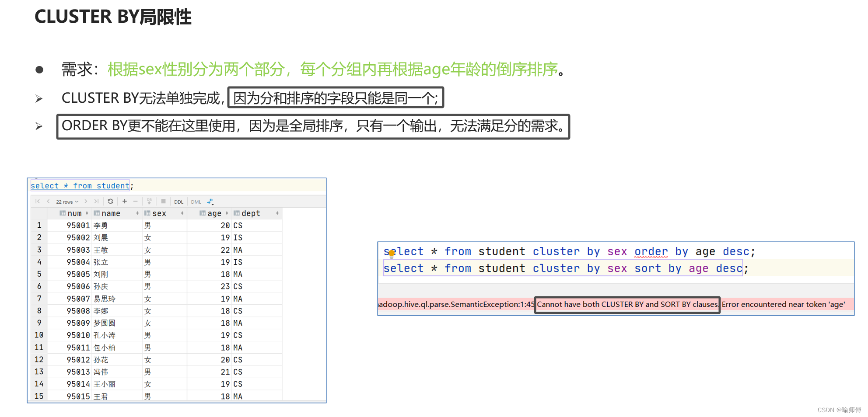868x417 pixels.
Task: Click the green requirement sentence text
Action: click(333, 69)
